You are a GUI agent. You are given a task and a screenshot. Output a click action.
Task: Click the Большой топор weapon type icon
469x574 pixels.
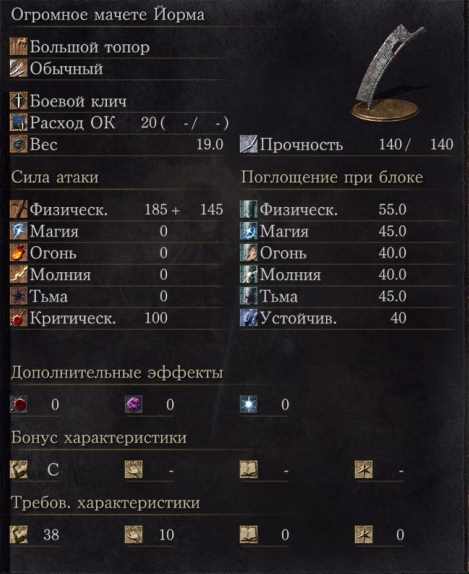(18, 47)
